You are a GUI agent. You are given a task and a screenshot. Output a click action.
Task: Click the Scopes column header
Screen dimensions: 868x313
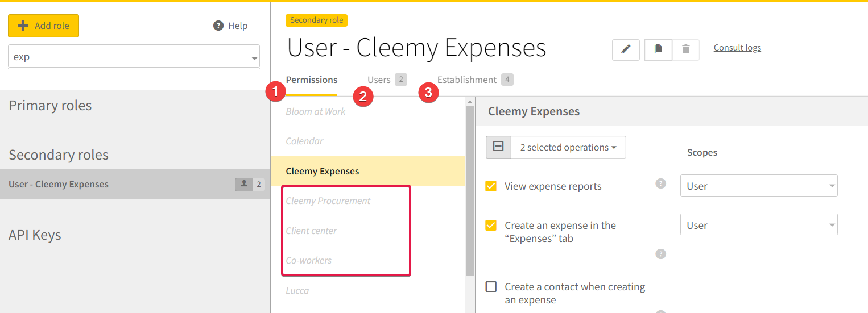pos(702,152)
